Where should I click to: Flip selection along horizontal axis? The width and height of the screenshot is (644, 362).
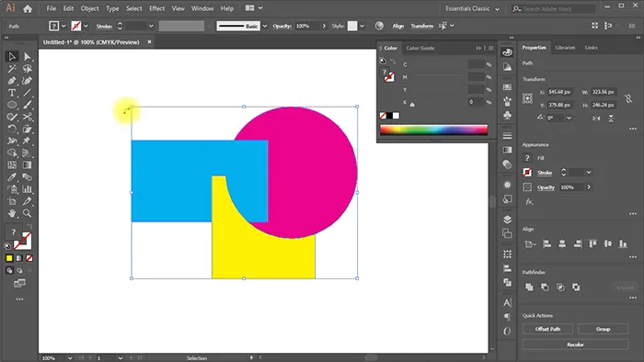596,119
